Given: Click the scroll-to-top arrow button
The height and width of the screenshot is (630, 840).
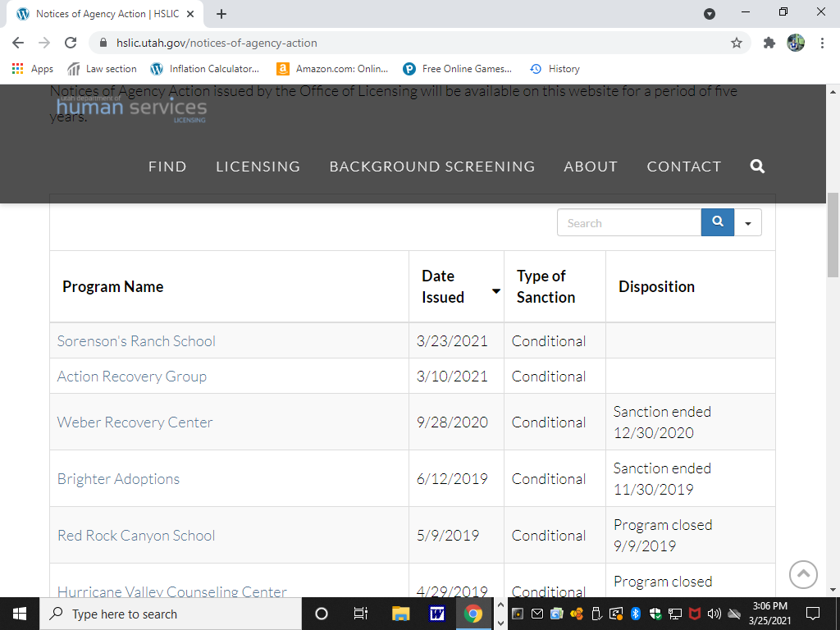Looking at the screenshot, I should 803,574.
